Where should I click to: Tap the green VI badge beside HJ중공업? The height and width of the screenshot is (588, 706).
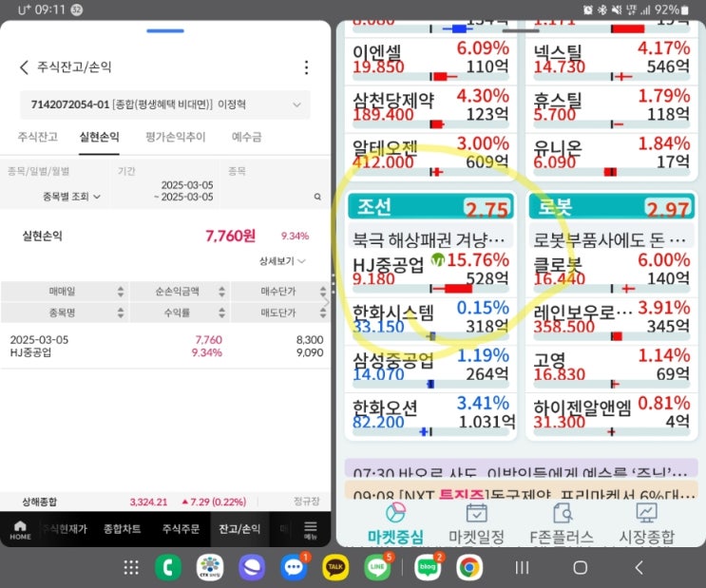pyautogui.click(x=437, y=259)
